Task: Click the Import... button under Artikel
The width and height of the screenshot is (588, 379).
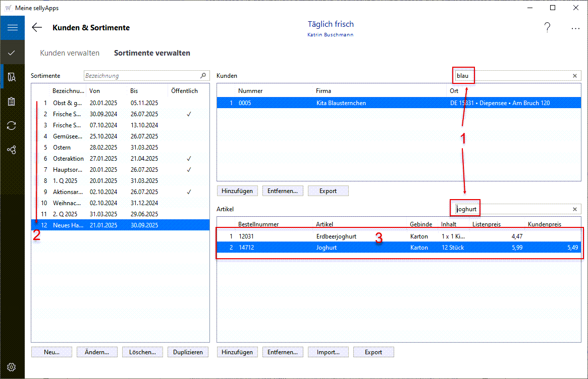Action: (x=328, y=352)
